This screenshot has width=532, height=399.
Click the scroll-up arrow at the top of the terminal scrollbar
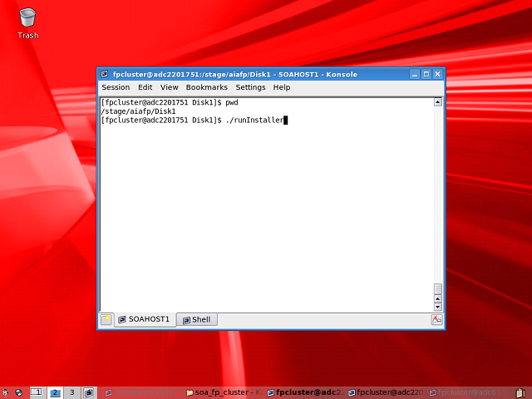pos(438,101)
